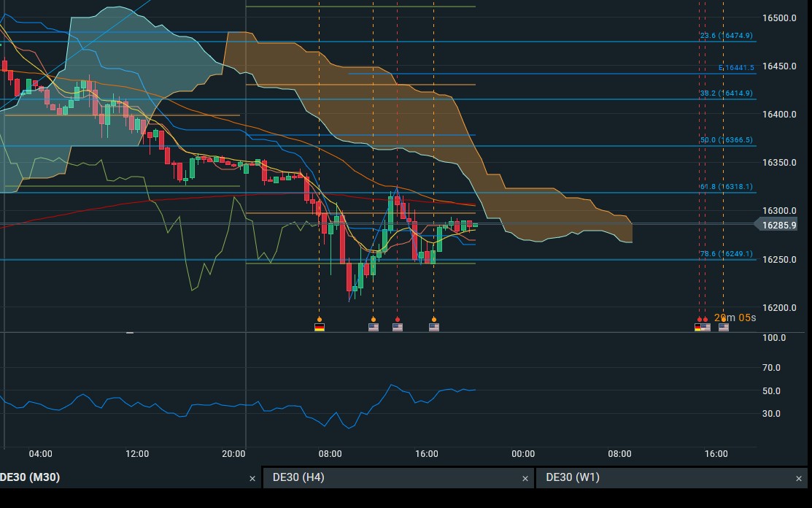Click the 00:00 time axis label
812x508 pixels.
pos(523,454)
